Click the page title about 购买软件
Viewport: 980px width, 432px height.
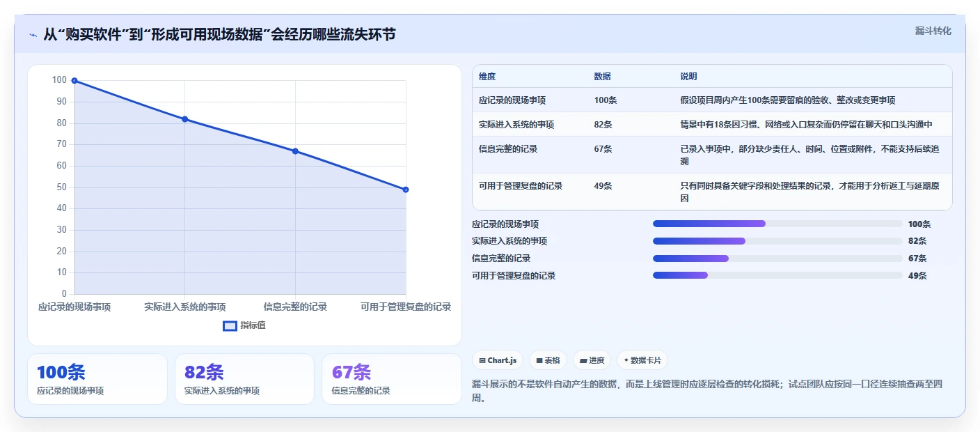pos(219,34)
